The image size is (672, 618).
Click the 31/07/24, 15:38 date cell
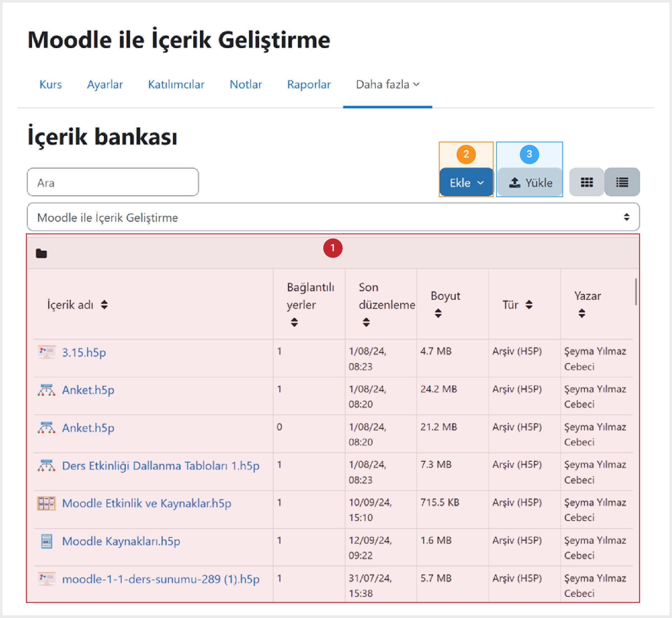click(x=370, y=585)
